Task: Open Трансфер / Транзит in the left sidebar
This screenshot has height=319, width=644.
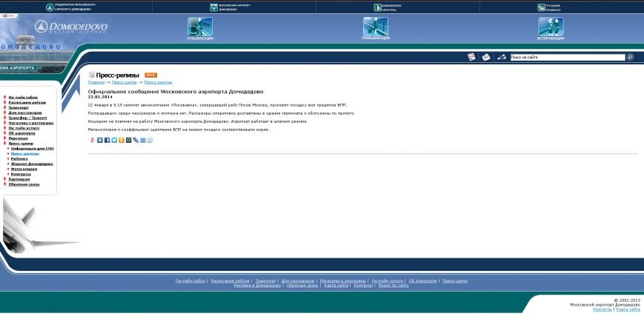Action: click(28, 118)
